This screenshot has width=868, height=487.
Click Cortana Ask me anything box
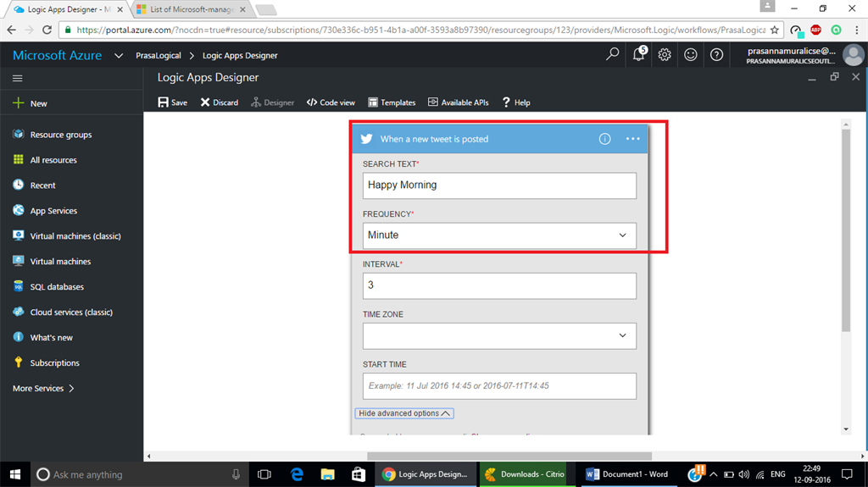(x=138, y=474)
